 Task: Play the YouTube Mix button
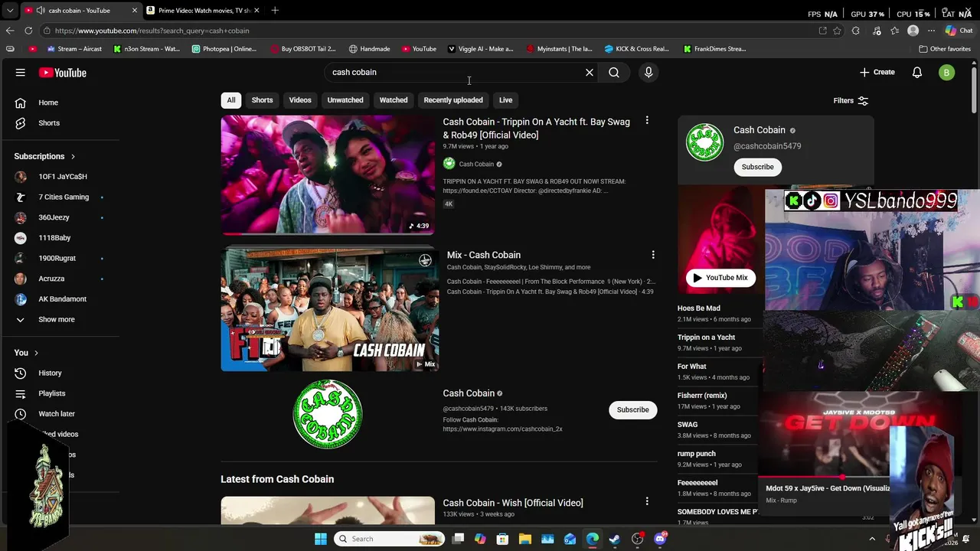coord(720,278)
